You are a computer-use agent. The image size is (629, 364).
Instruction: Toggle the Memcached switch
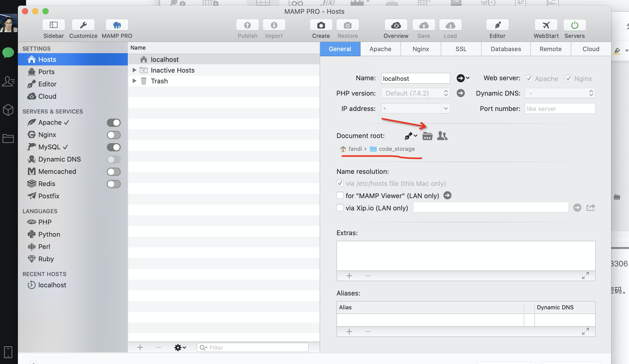[114, 172]
